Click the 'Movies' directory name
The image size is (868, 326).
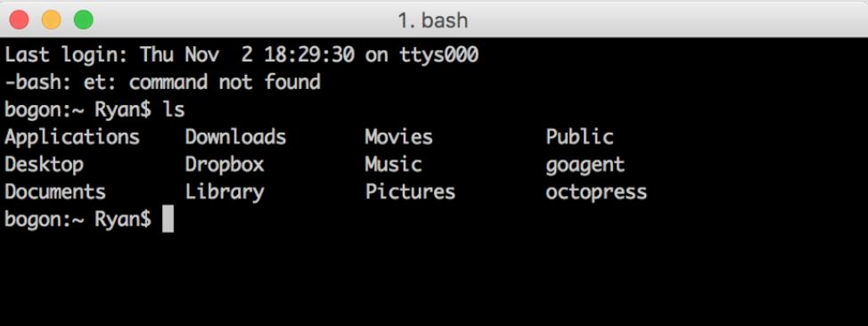399,136
